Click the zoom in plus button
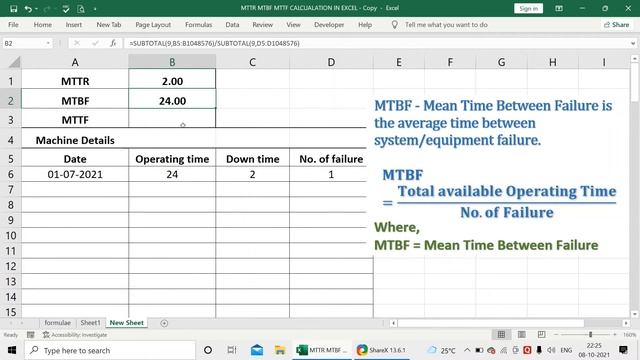The image size is (640, 360). [615, 335]
